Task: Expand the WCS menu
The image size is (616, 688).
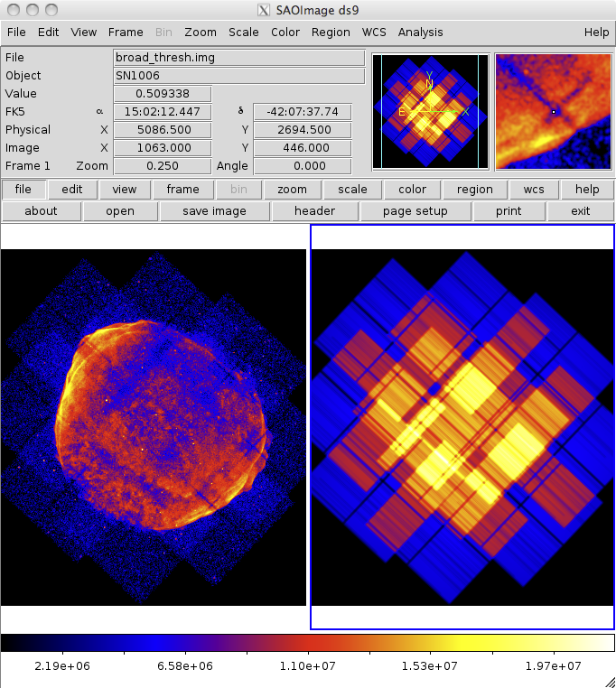Action: click(x=374, y=32)
